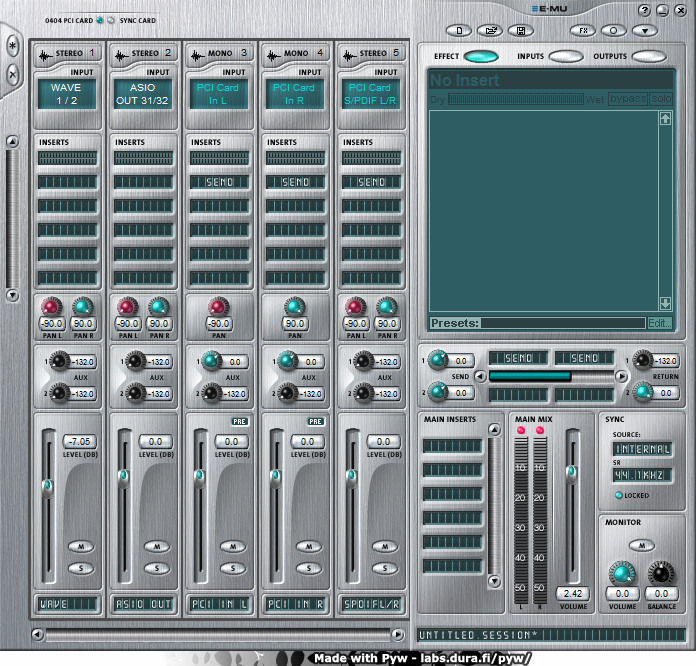This screenshot has height=666, width=696.
Task: Click the Open Session folder icon
Action: click(x=490, y=30)
